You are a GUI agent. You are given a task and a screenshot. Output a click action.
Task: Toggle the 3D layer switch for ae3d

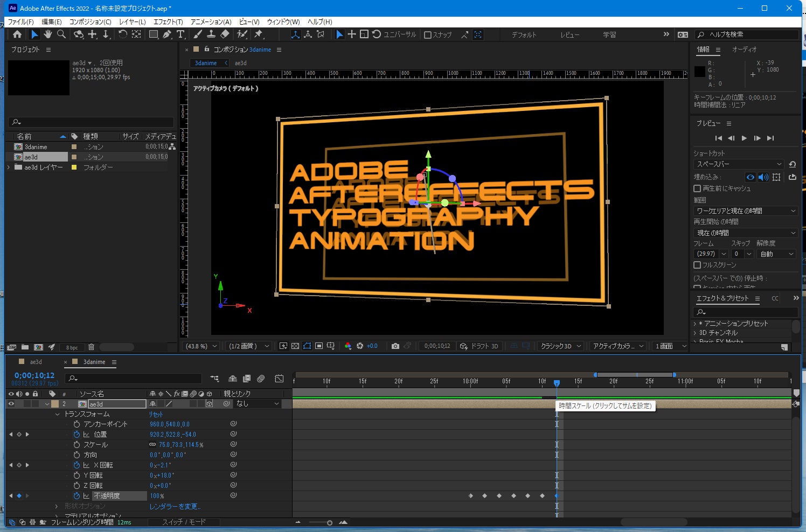point(210,404)
